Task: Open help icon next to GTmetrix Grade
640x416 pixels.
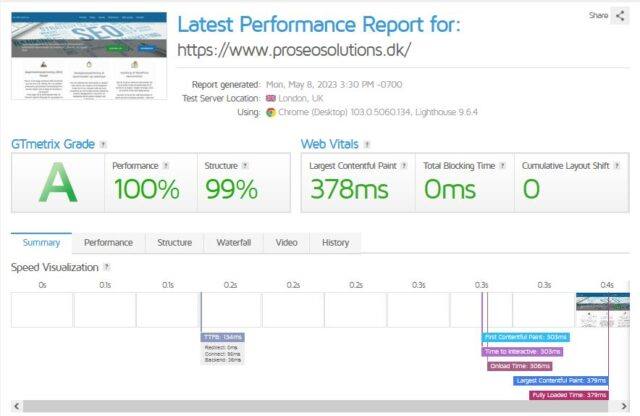Action: 103,144
